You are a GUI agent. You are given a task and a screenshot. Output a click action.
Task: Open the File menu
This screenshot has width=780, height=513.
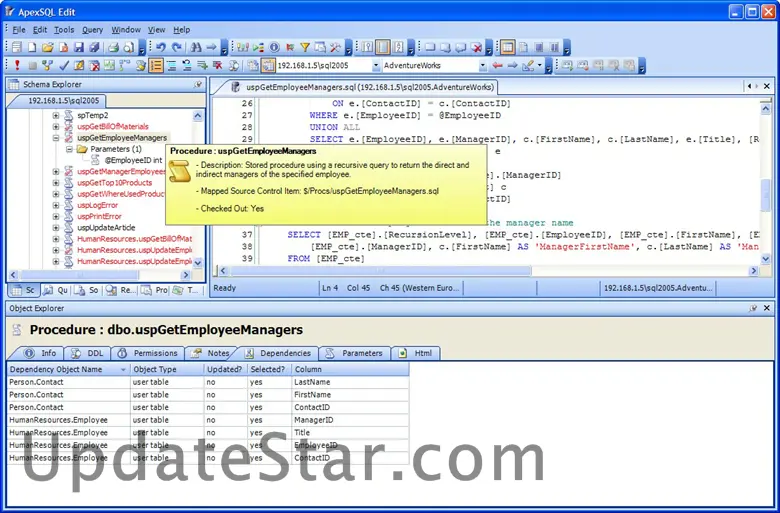[19, 30]
